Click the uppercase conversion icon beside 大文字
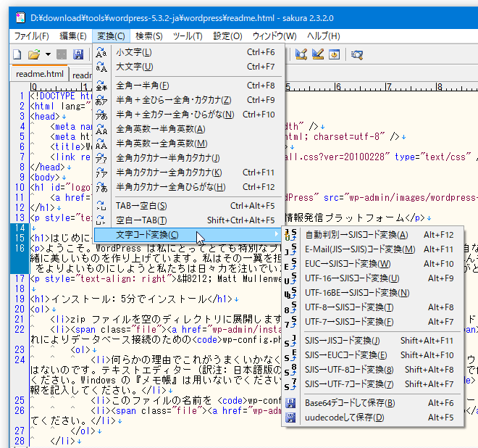The height and width of the screenshot is (448, 478). tap(101, 67)
